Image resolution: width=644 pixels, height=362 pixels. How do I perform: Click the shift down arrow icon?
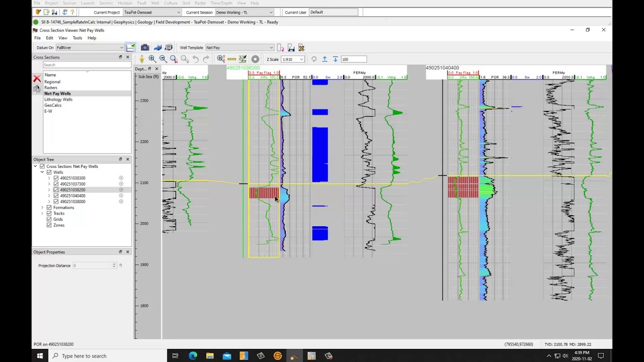point(335,59)
